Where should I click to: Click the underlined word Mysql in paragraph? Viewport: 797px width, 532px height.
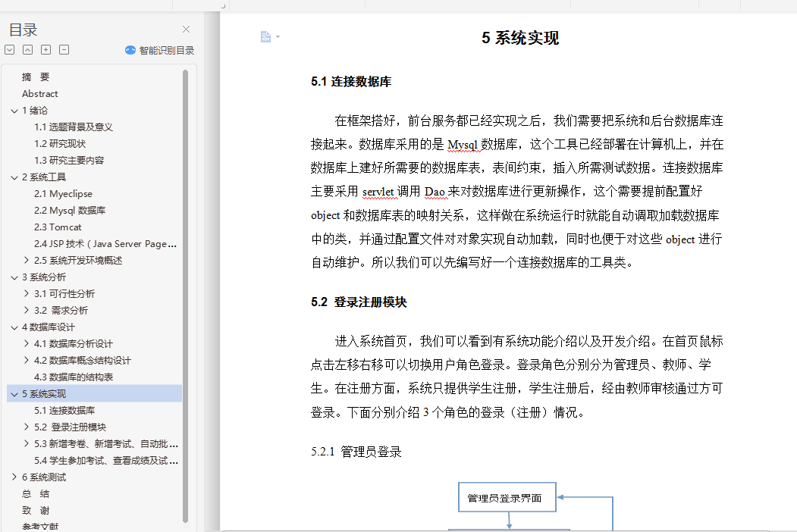pyautogui.click(x=463, y=145)
